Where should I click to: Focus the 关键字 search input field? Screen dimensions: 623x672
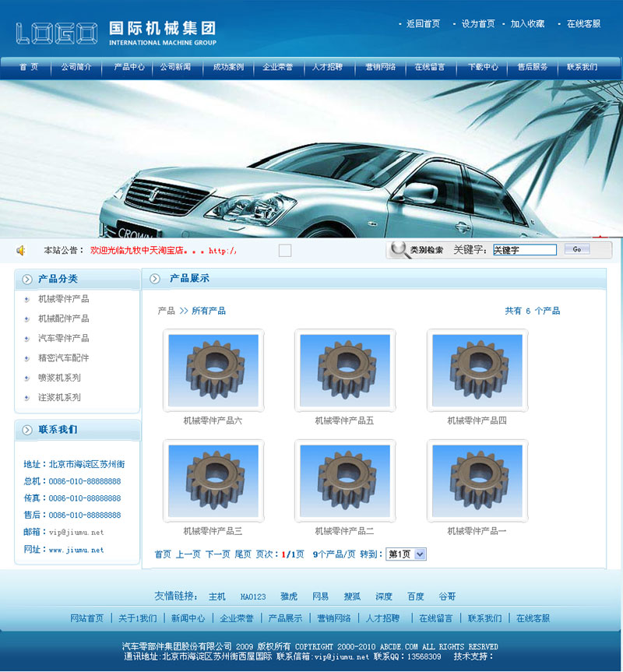coord(524,250)
